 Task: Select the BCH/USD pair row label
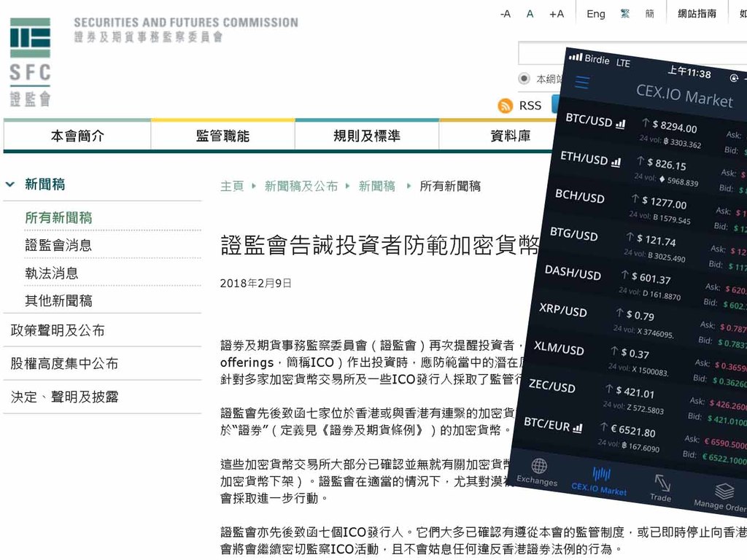[x=580, y=195]
